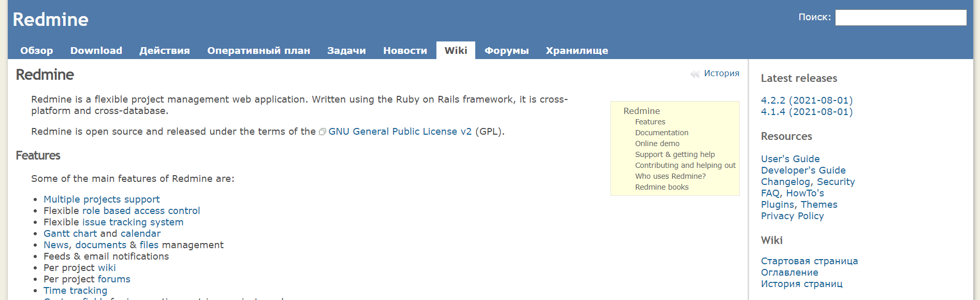Click the Поиск label link

814,17
